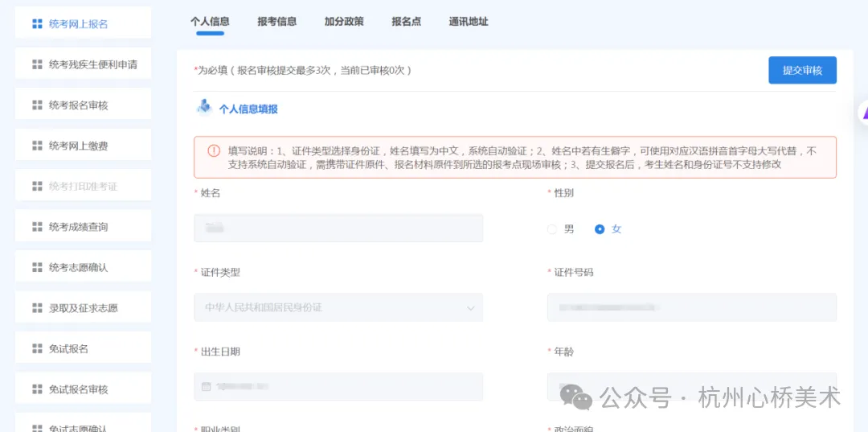Click the 出生日期 date field
This screenshot has height=432, width=868.
(338, 387)
